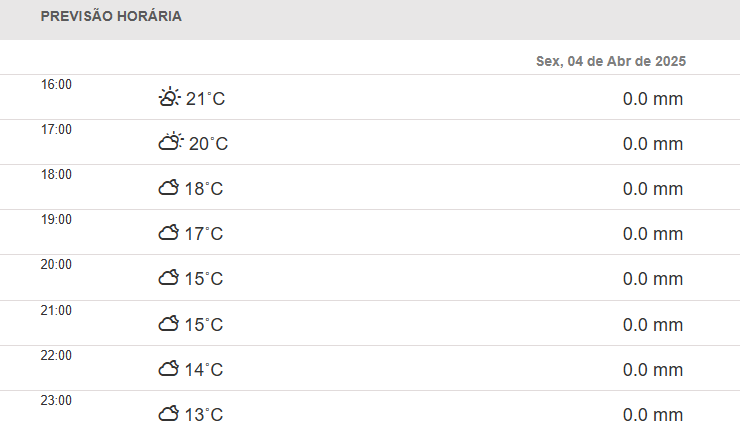The width and height of the screenshot is (740, 432).
Task: Click the 20°C temperature value
Action: (x=208, y=144)
